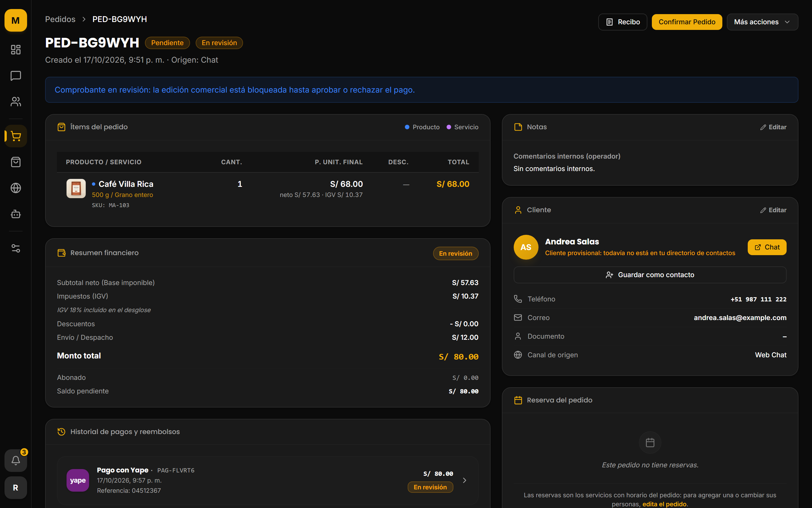Open the Recibo receipt button
Image resolution: width=812 pixels, height=508 pixels.
(x=623, y=22)
